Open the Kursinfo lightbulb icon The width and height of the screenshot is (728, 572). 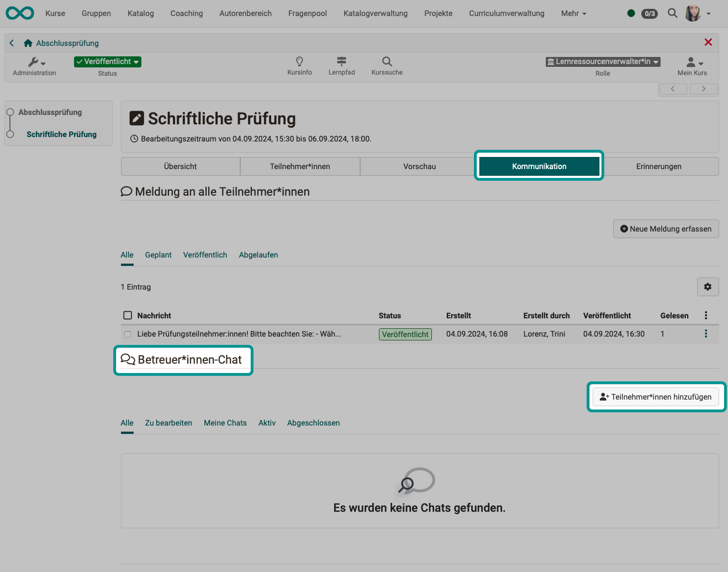[x=299, y=62]
